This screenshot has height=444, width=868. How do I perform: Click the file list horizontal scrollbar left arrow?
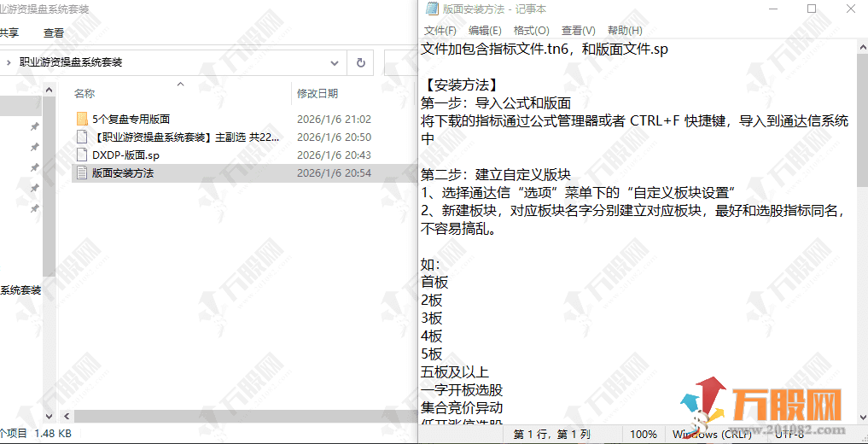pos(67,417)
